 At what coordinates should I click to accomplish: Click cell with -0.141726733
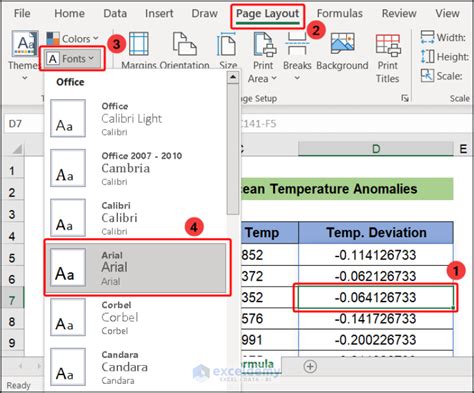pos(376,319)
